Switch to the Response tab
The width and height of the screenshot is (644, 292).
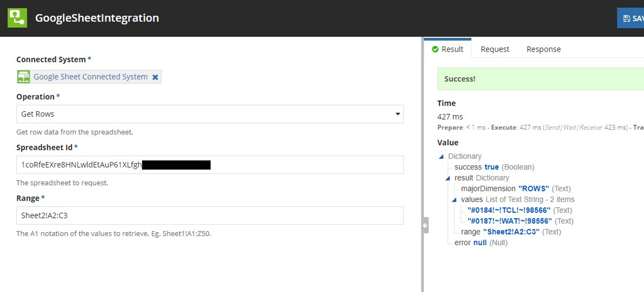click(544, 49)
